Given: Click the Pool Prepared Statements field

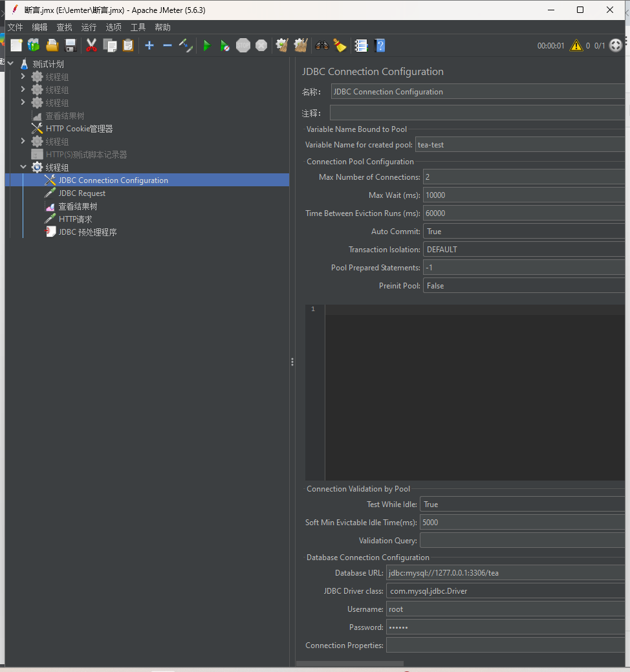Looking at the screenshot, I should tap(524, 268).
